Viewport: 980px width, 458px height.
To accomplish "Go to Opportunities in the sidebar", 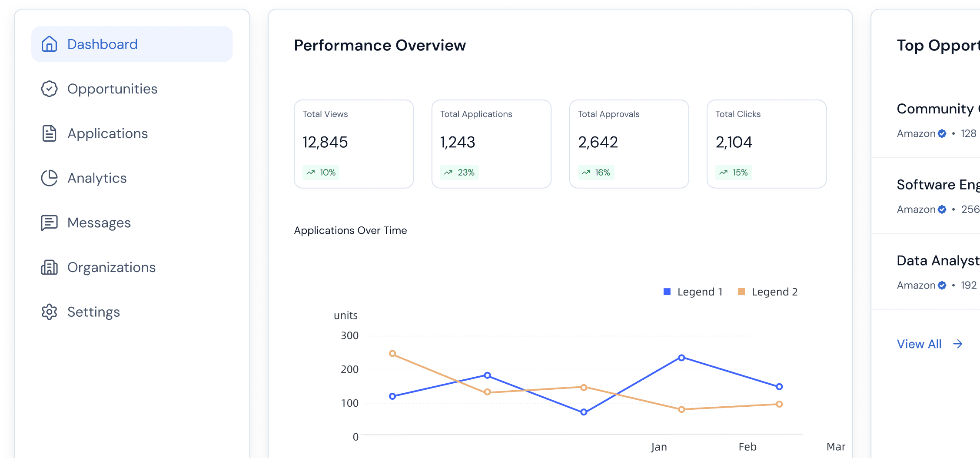I will pos(132,89).
